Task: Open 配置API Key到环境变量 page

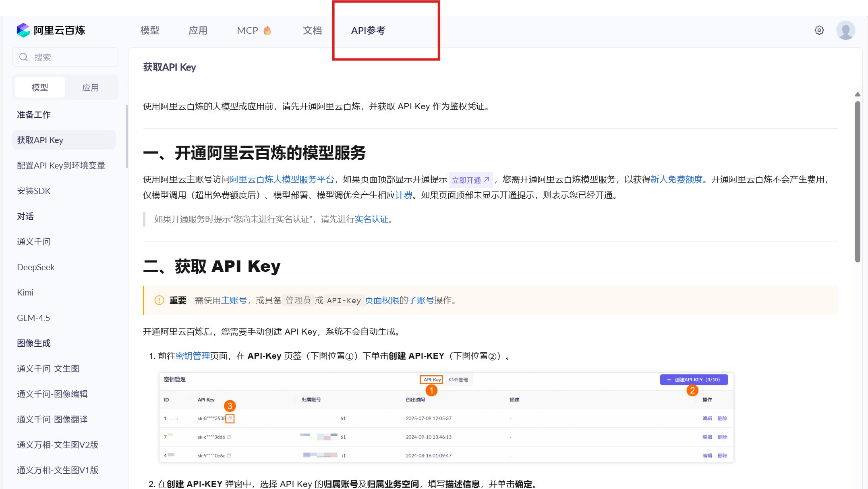Action: tap(61, 165)
